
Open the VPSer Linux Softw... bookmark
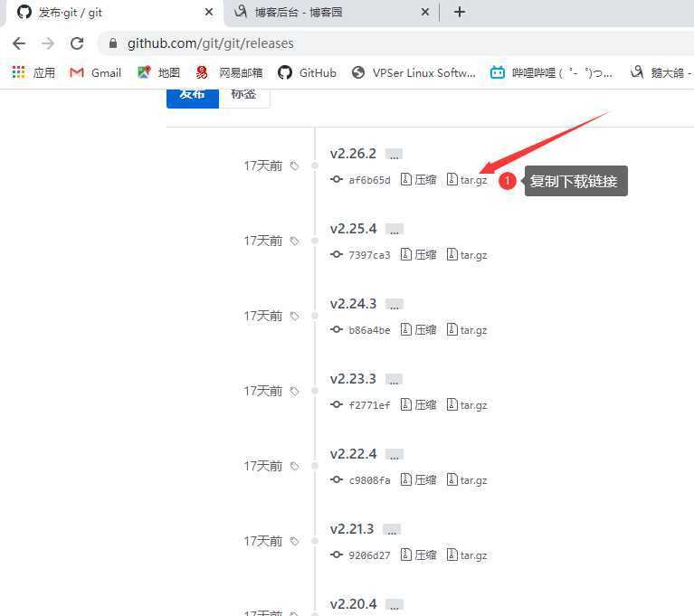coord(414,72)
